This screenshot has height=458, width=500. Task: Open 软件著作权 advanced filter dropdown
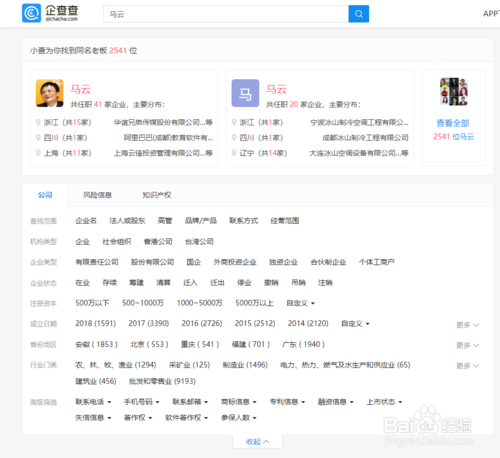pyautogui.click(x=187, y=417)
